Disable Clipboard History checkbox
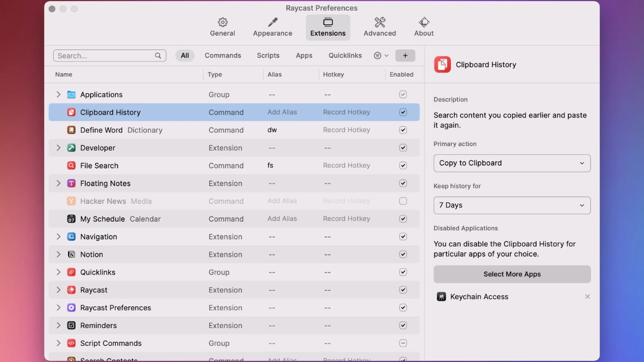The height and width of the screenshot is (362, 644). pos(403,112)
